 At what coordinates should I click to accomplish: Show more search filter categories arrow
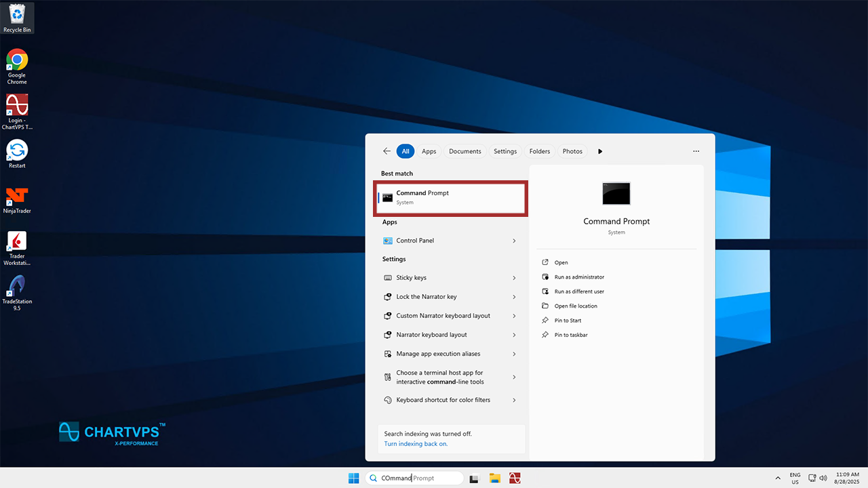point(600,151)
